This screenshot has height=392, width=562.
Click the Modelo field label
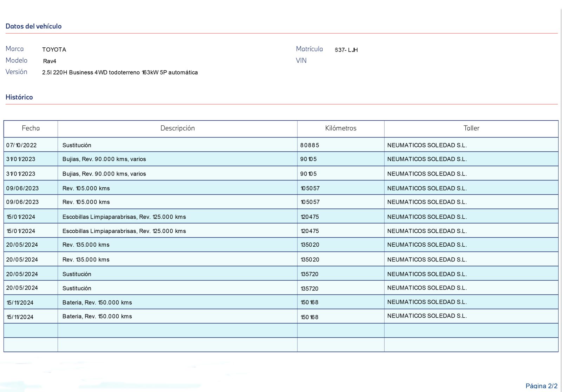16,60
